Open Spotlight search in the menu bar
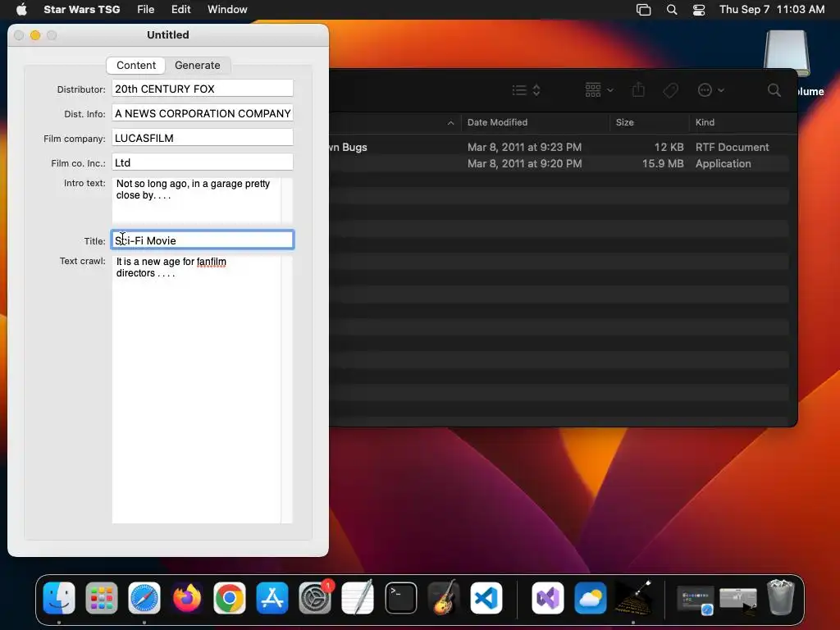 pos(672,10)
